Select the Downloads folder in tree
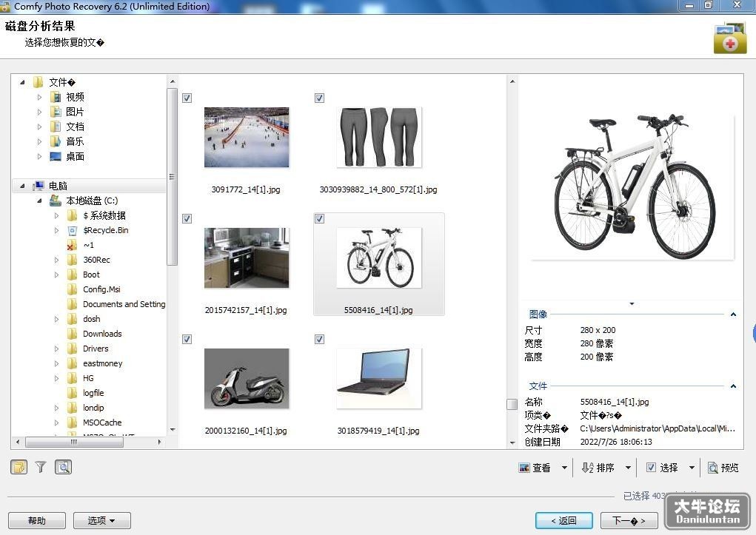756x535 pixels. [102, 334]
